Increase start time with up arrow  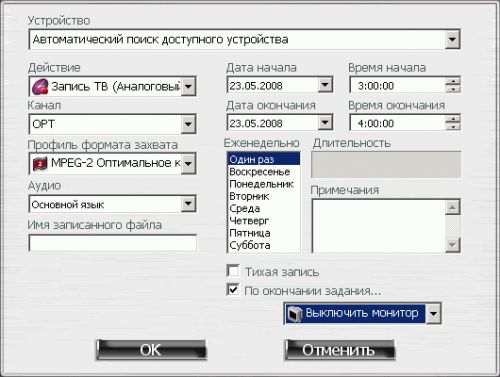coord(453,81)
